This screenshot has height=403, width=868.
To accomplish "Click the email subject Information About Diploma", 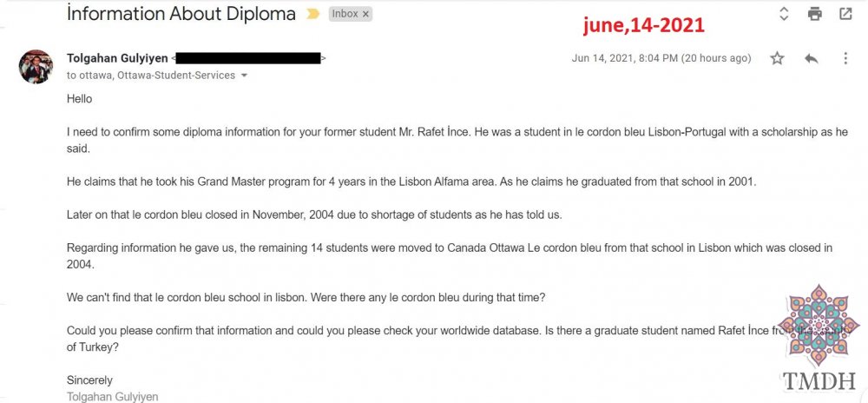I will click(x=181, y=14).
